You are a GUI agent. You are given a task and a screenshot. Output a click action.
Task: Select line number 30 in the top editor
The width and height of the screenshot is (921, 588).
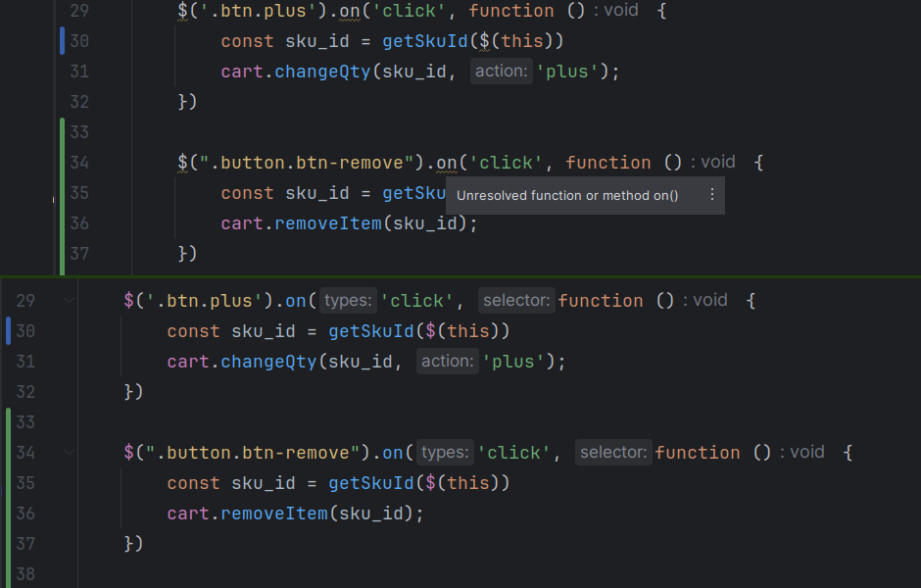pos(78,41)
